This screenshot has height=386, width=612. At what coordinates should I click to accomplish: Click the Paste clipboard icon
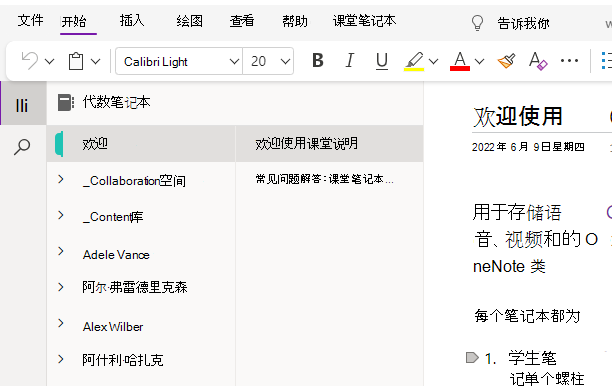76,61
